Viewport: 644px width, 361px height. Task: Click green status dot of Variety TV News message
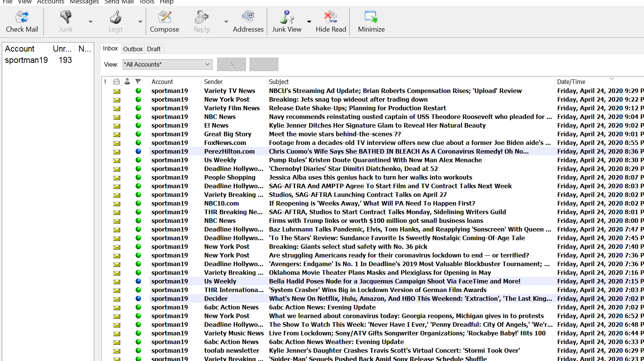(138, 91)
